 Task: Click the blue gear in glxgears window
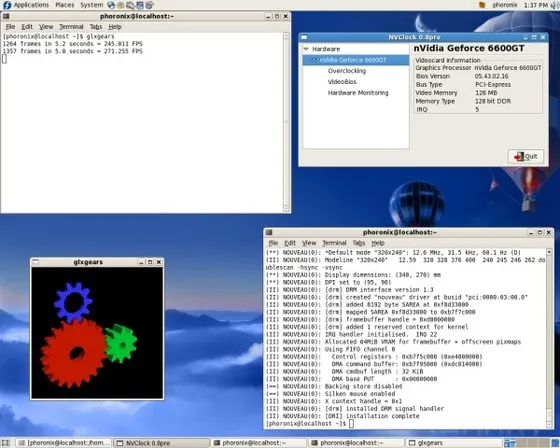(73, 302)
